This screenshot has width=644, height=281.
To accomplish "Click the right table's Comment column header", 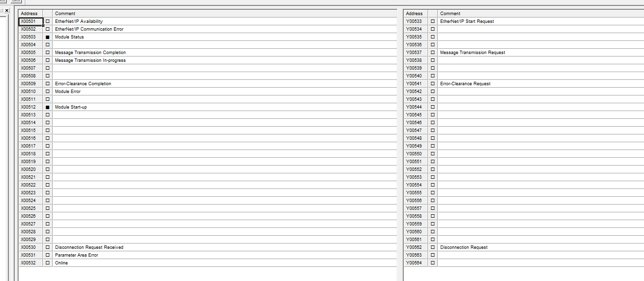I will pyautogui.click(x=541, y=14).
